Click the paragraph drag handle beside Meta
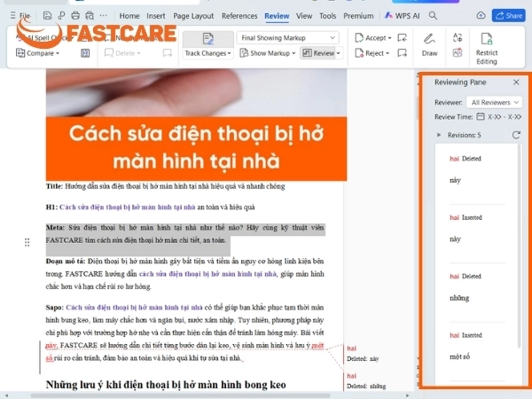The width and height of the screenshot is (532, 399). pyautogui.click(x=27, y=242)
